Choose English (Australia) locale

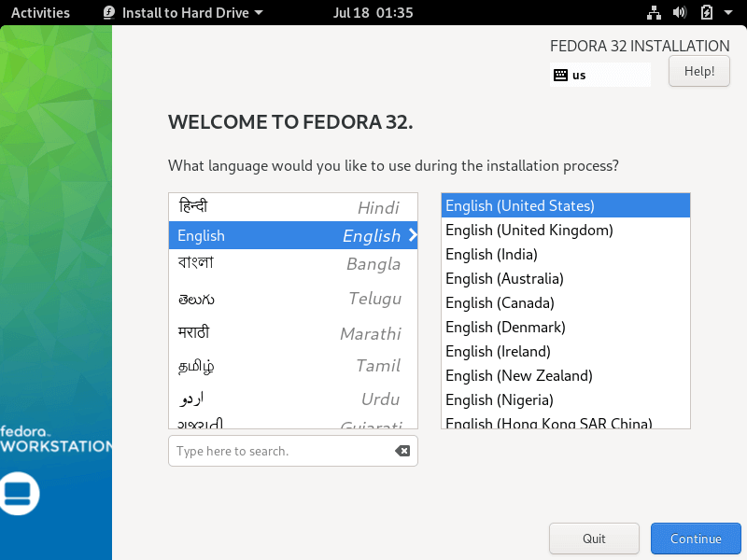(x=566, y=278)
